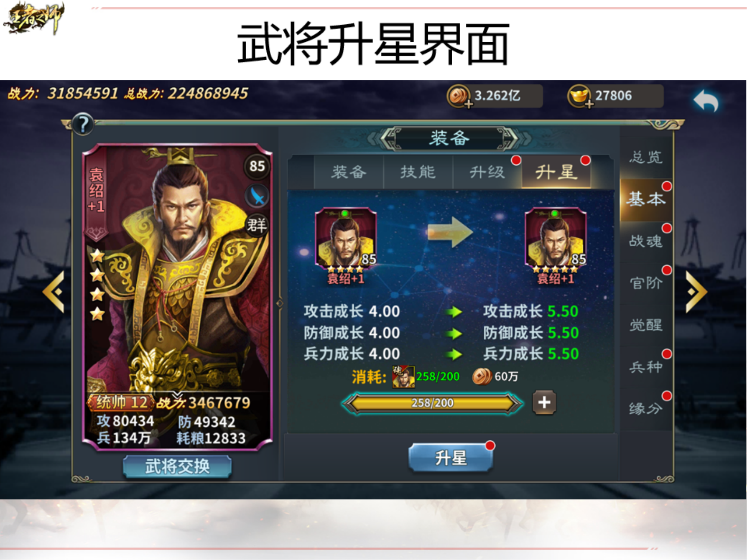Click the 武将交换 button

(177, 466)
